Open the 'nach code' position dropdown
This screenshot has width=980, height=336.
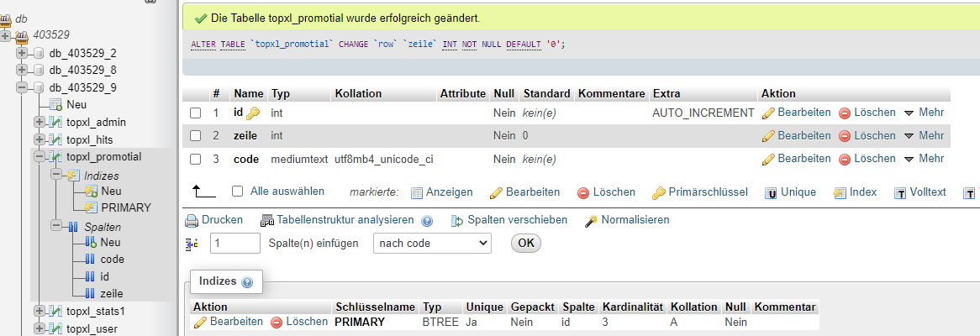[x=431, y=243]
